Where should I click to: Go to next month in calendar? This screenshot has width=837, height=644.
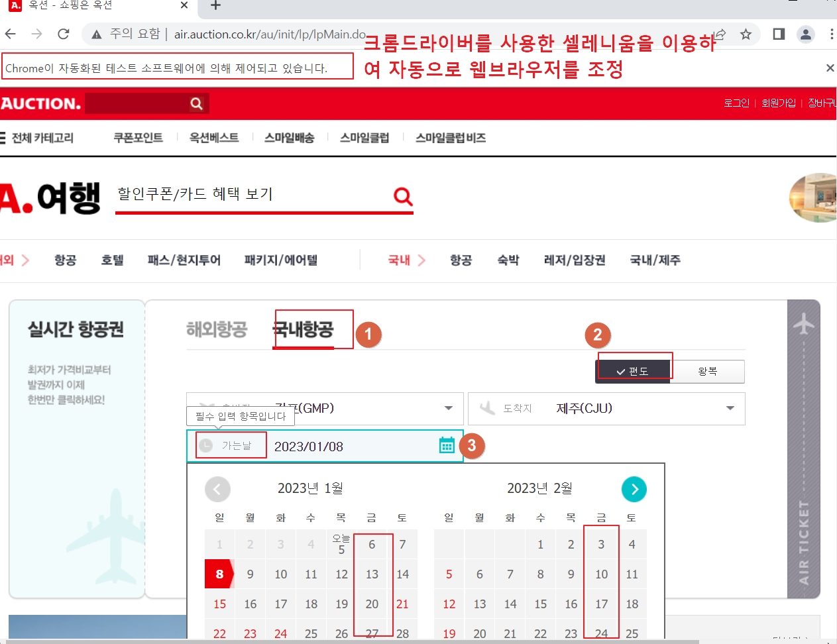tap(634, 490)
